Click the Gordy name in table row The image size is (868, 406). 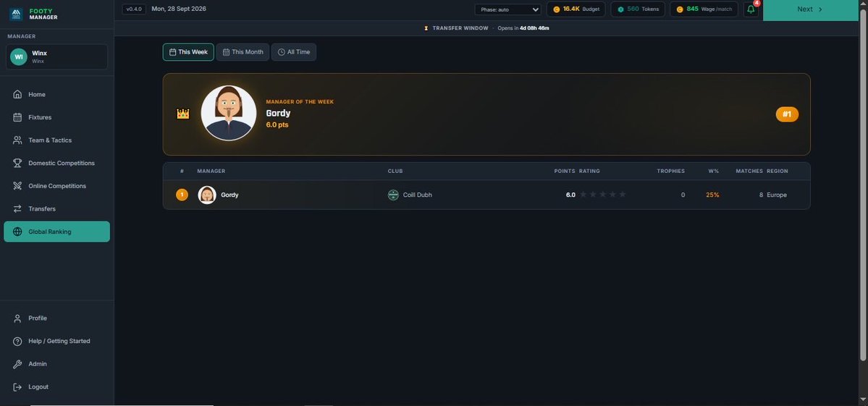click(229, 195)
